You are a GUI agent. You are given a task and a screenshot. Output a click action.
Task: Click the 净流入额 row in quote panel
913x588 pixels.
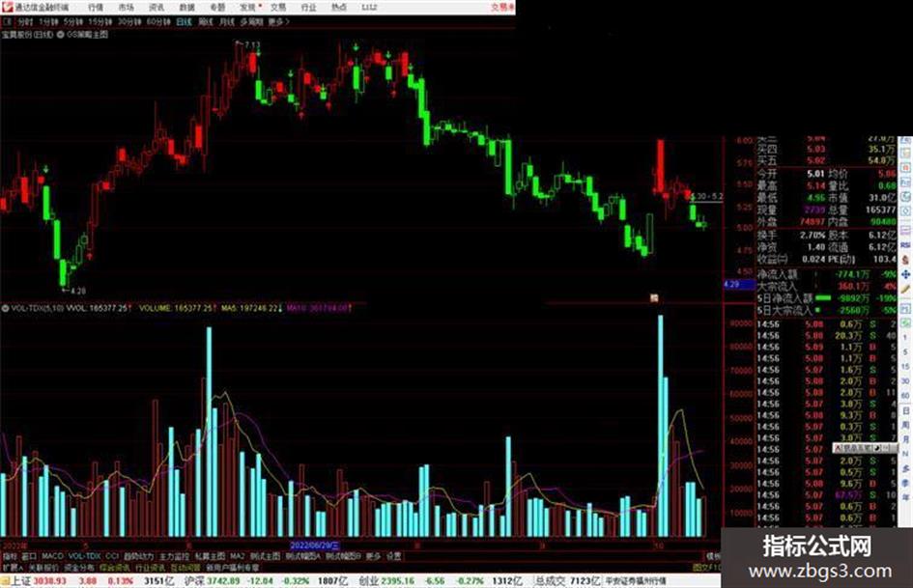pyautogui.click(x=827, y=274)
